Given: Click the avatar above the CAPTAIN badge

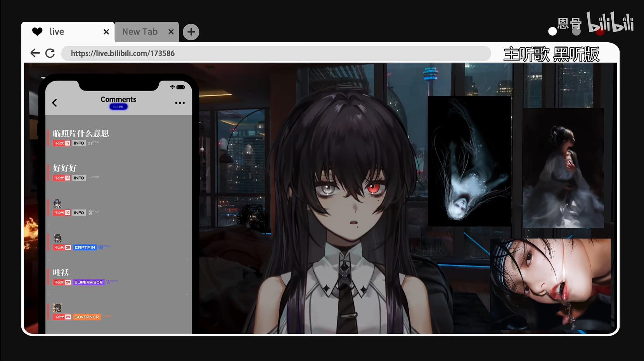Looking at the screenshot, I should pyautogui.click(x=57, y=238).
